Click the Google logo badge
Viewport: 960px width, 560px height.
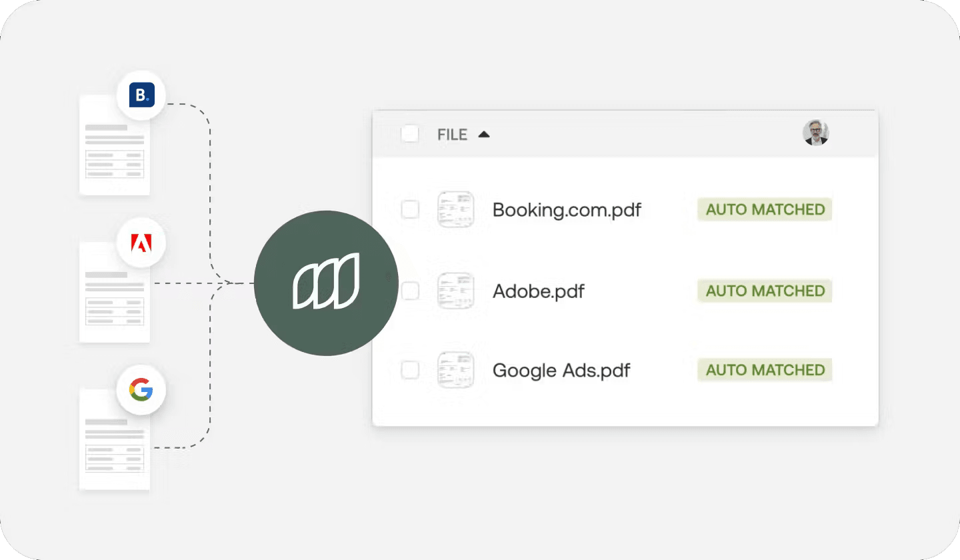141,390
